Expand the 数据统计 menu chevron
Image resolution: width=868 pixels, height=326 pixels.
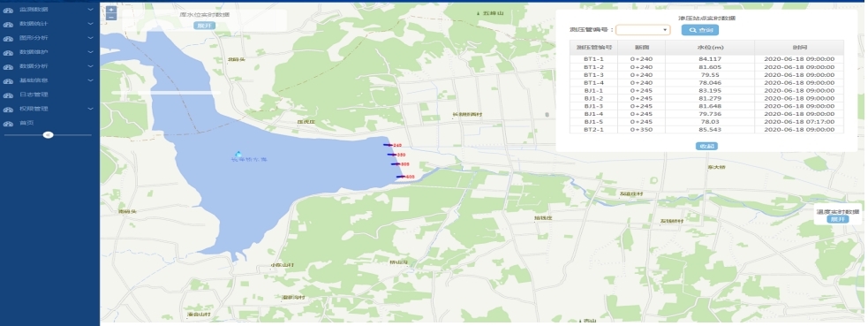pyautogui.click(x=90, y=24)
